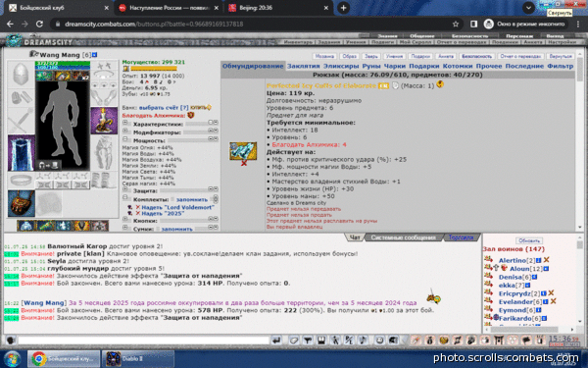Click the Мозаика button
588x368 pixels.
point(324,56)
